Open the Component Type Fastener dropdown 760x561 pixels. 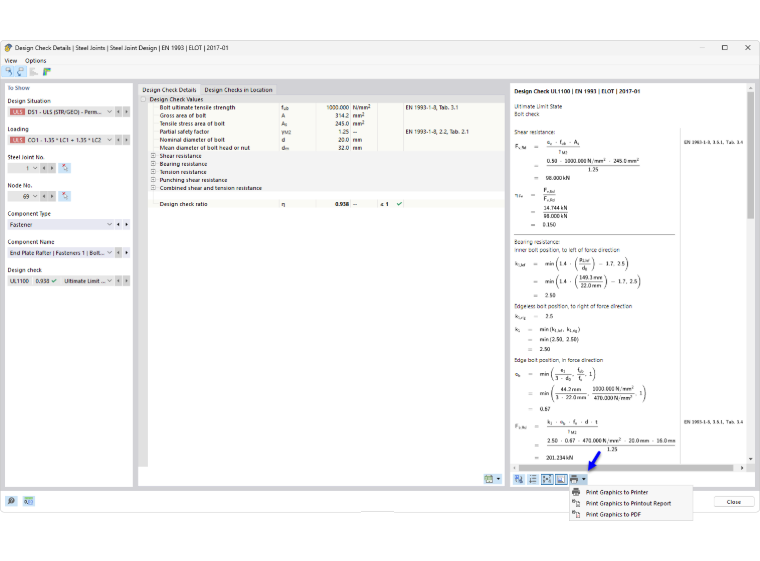click(x=110, y=224)
